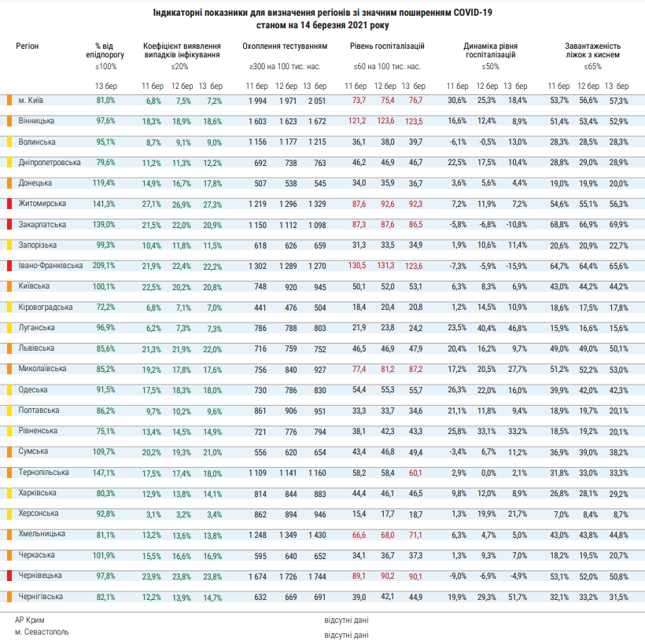This screenshot has width=645, height=644.
Task: Select the orange marker next to Сумська
Action: (8, 452)
